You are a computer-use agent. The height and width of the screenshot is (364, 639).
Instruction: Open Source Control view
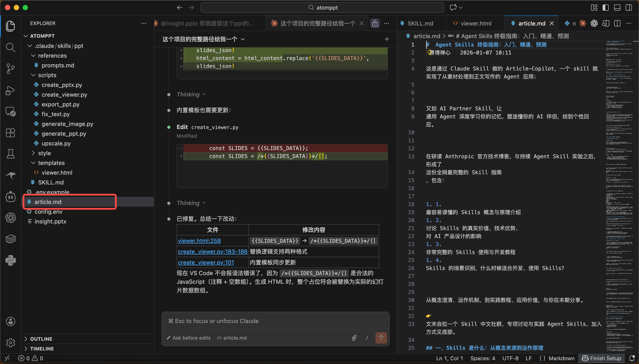tap(10, 69)
